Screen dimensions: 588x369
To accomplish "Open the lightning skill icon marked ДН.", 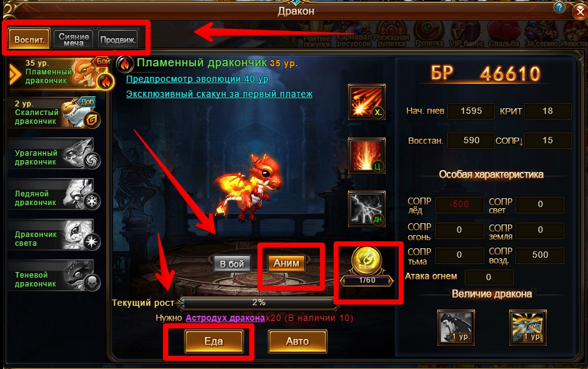I will pos(366,209).
